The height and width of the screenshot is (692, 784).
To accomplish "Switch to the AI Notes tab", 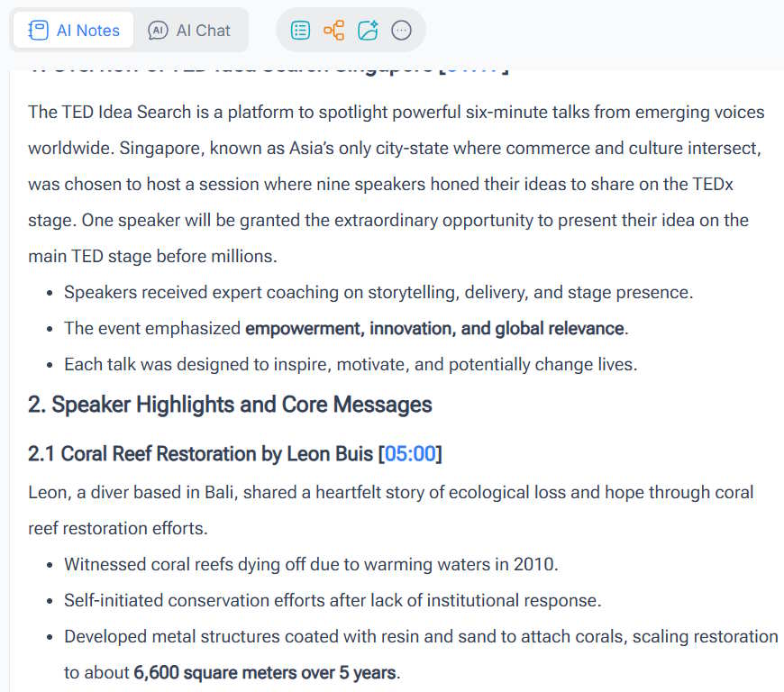I will point(74,31).
